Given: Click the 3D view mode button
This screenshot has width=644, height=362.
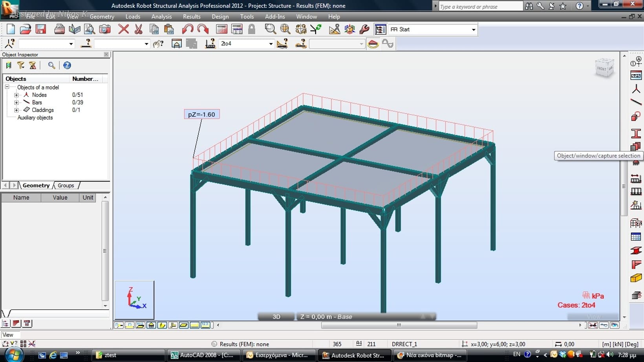Looking at the screenshot, I should [276, 316].
